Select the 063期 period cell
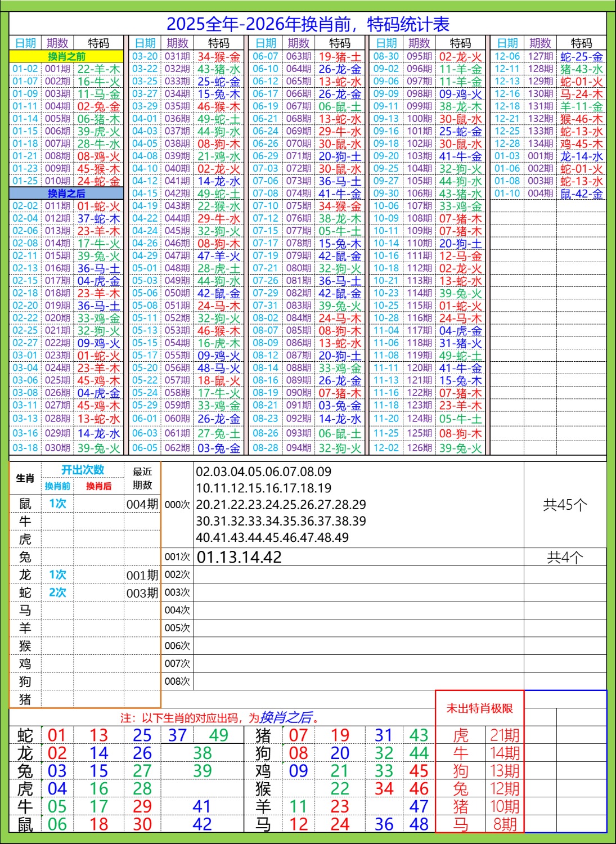616x844 pixels. tap(298, 57)
